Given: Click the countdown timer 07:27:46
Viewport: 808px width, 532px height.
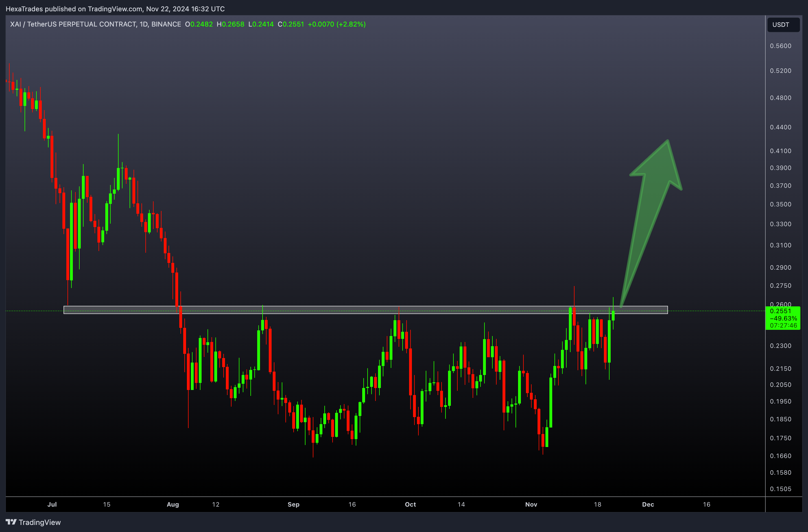Looking at the screenshot, I should click(x=783, y=326).
